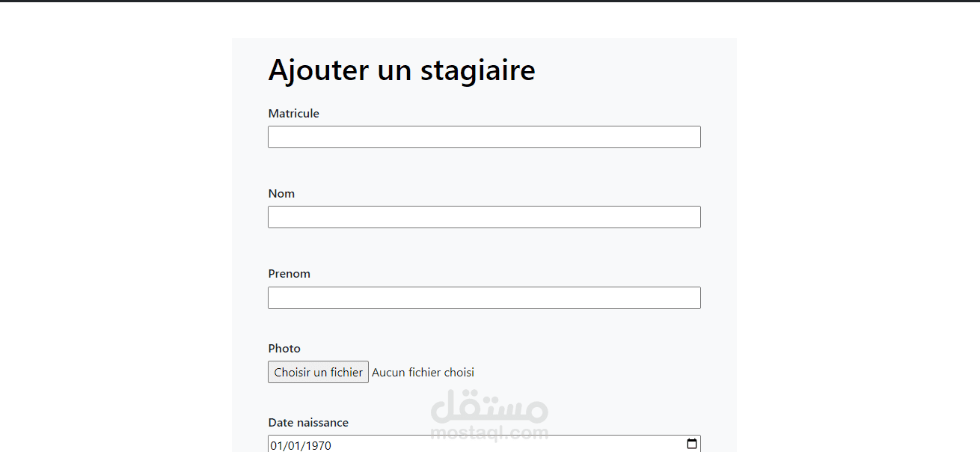Click the Prenom field label
Image resolution: width=980 pixels, height=452 pixels.
coord(290,274)
